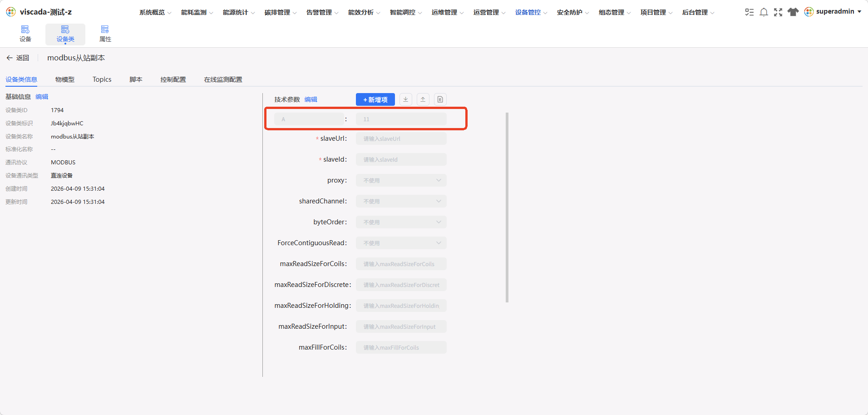Click the maxReadSizeForInput input field
Image resolution: width=868 pixels, height=415 pixels.
click(x=401, y=326)
